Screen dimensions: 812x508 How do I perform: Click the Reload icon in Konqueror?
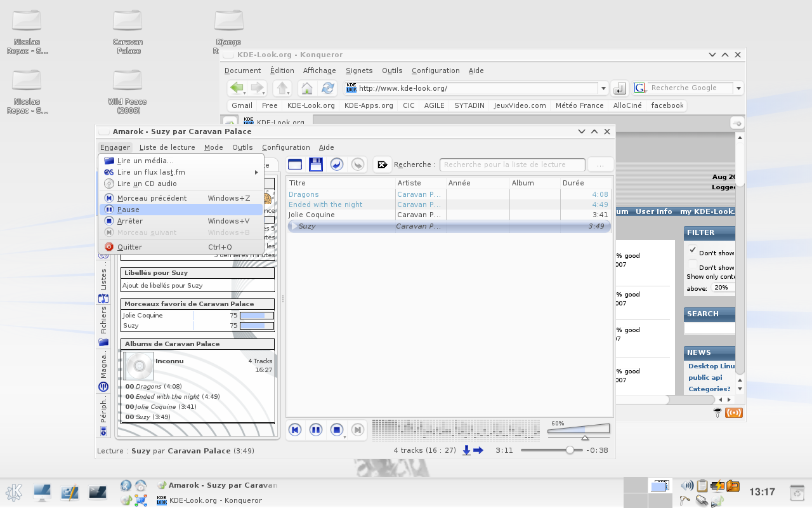[327, 88]
